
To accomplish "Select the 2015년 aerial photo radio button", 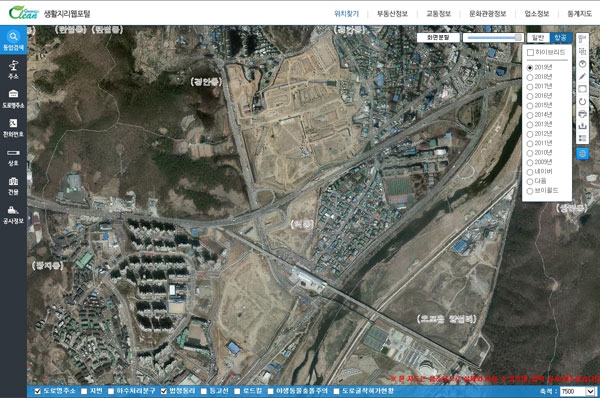I will [x=530, y=106].
